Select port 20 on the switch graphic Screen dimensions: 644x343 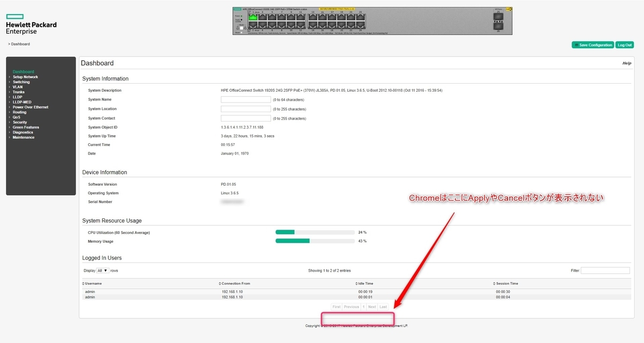click(x=341, y=24)
